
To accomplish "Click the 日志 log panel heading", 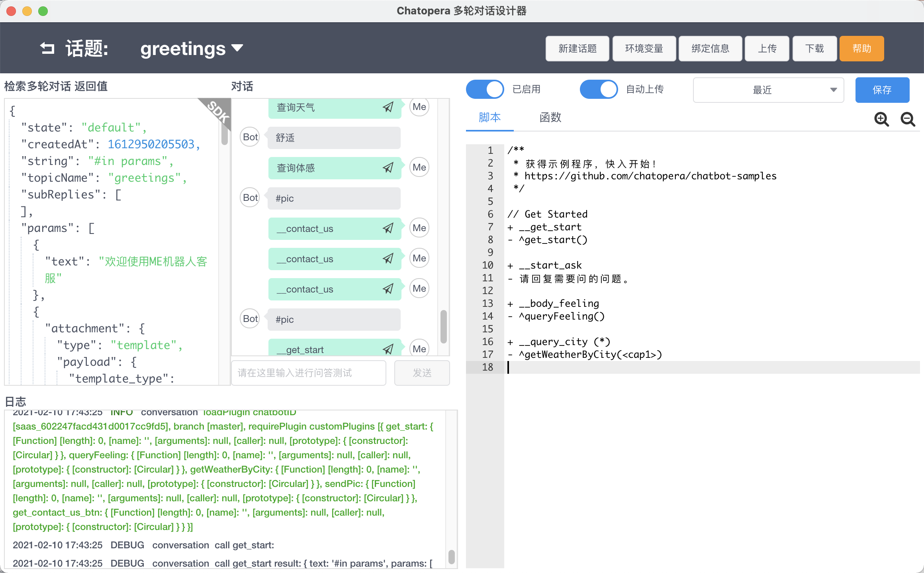I will tap(15, 402).
